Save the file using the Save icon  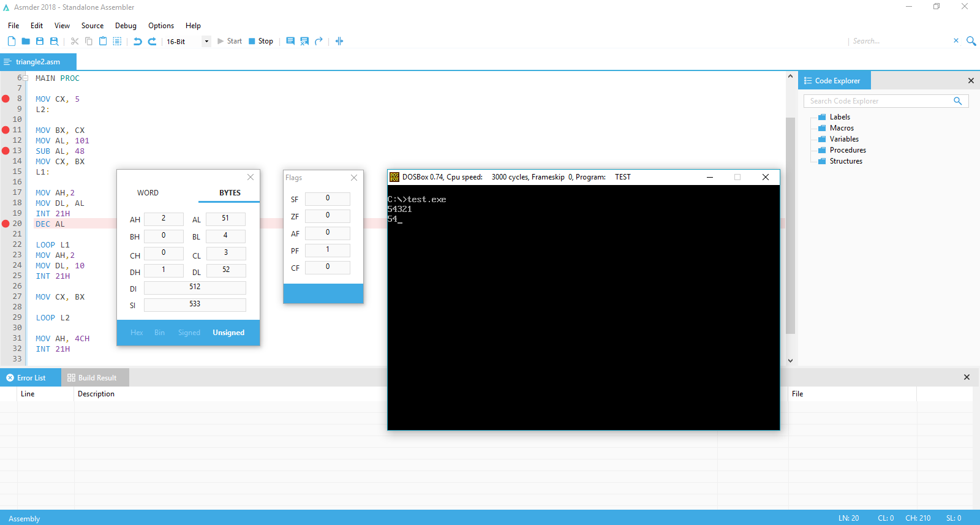(x=40, y=41)
